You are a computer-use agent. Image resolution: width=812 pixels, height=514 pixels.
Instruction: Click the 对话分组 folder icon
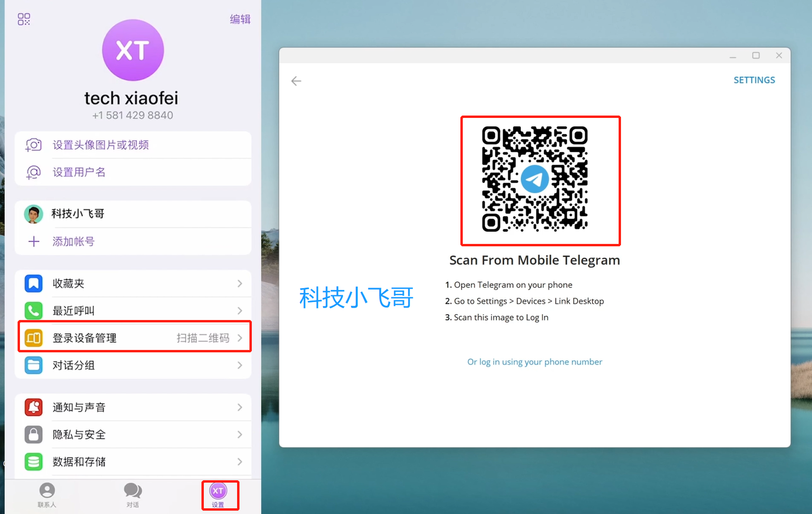tap(34, 365)
